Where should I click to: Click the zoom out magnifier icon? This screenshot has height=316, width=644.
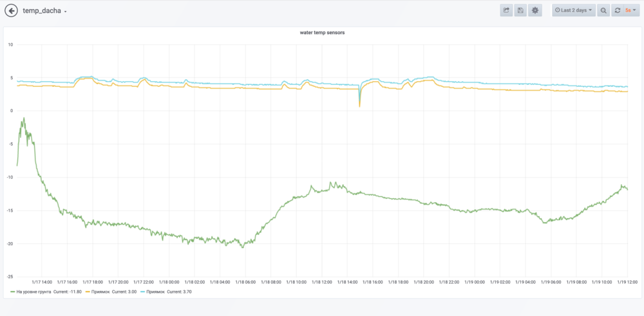(x=603, y=10)
